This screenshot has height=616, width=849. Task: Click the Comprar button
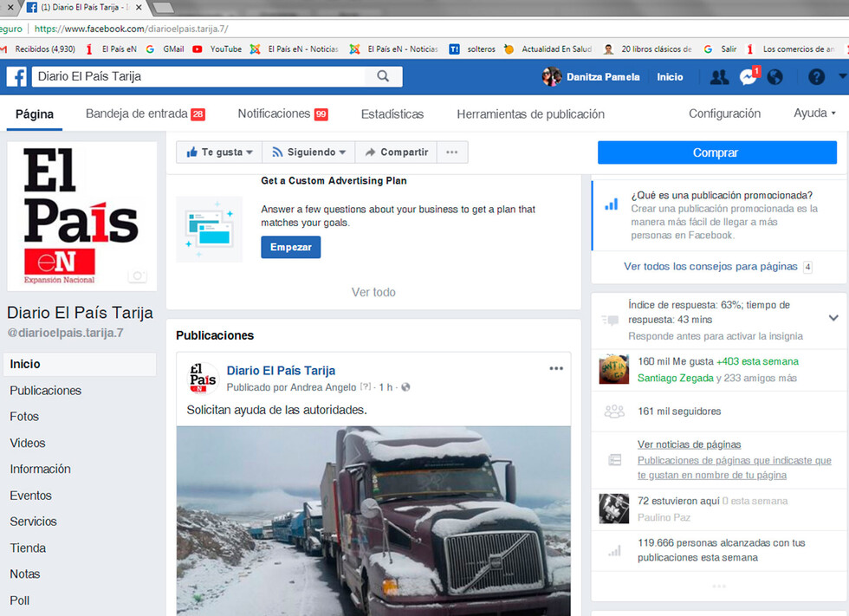click(x=717, y=152)
